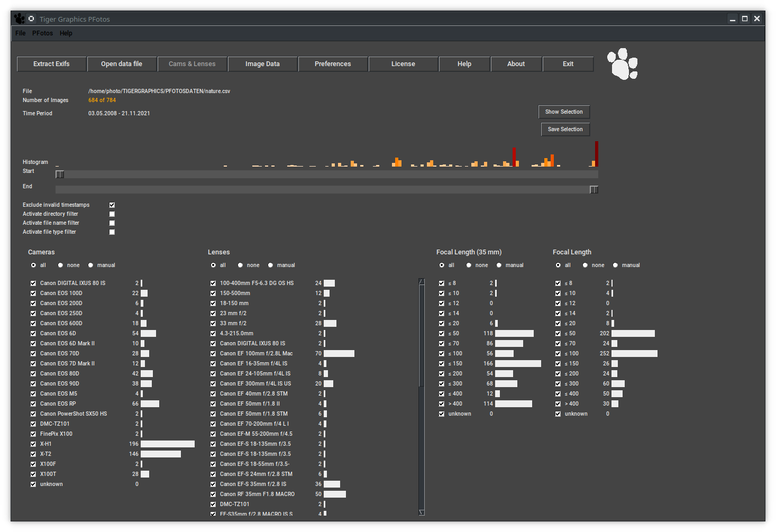This screenshot has height=532, width=776.
Task: Open the File menu
Action: (x=21, y=33)
